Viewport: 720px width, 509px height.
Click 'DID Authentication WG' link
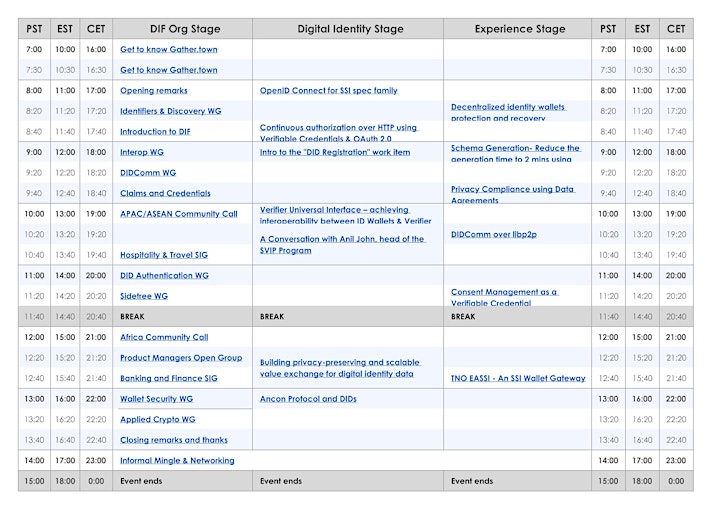click(x=164, y=276)
